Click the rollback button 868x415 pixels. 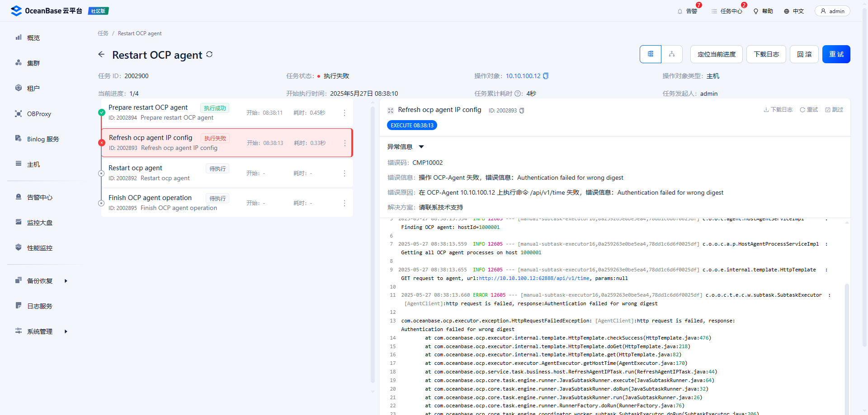(804, 54)
